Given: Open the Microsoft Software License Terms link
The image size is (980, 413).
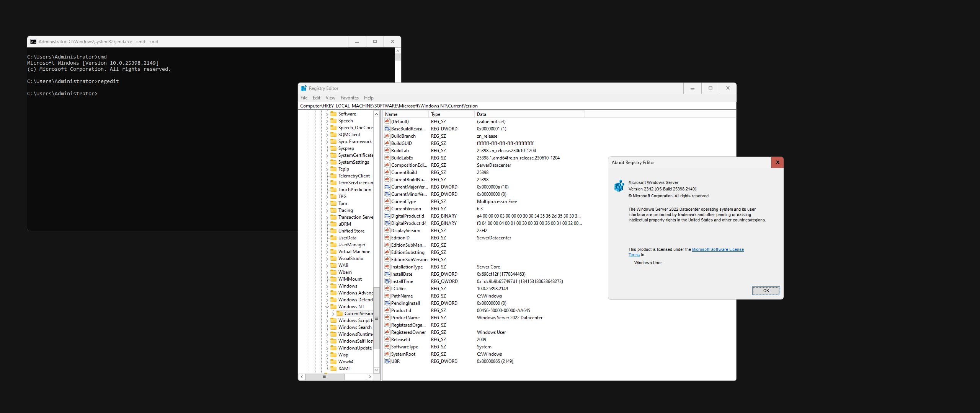Looking at the screenshot, I should (717, 249).
